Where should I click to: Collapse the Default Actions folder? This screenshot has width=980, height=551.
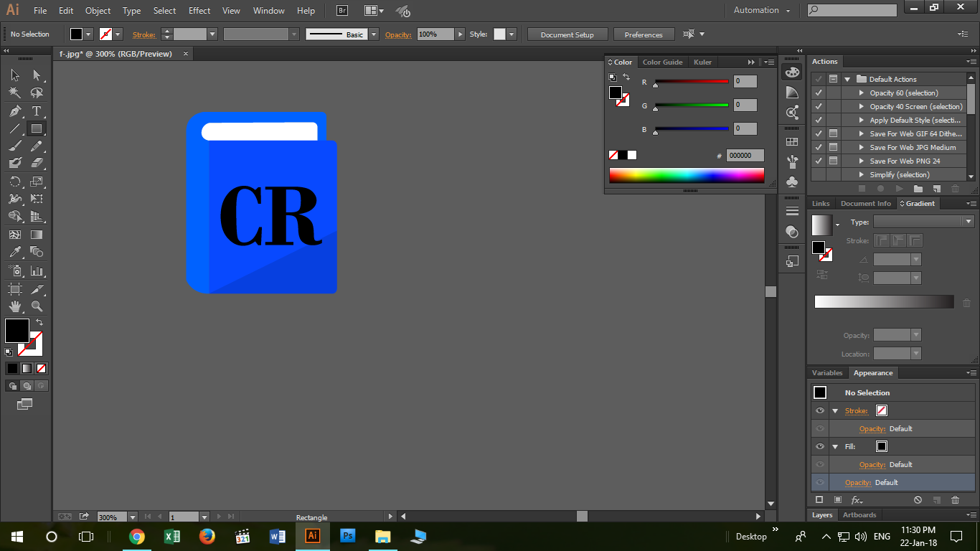tap(847, 79)
